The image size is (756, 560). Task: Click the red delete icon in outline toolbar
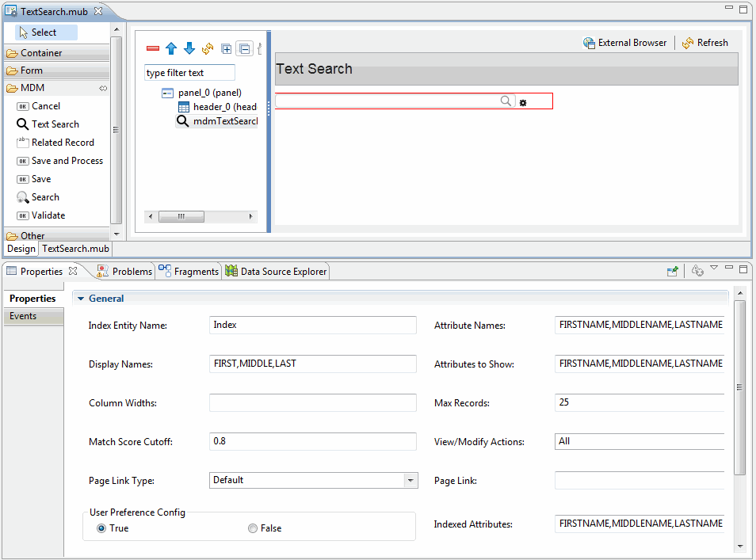click(x=153, y=48)
